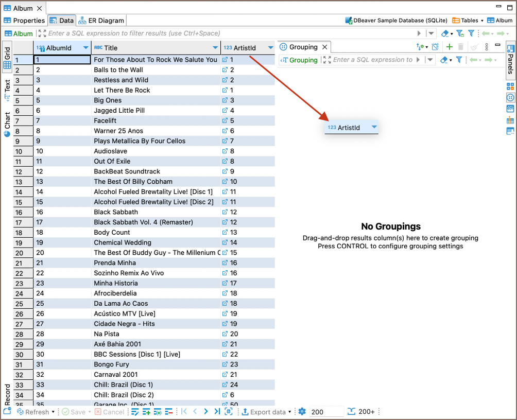This screenshot has height=420, width=517.
Task: Open the Title column header dropdown arrow
Action: click(215, 48)
